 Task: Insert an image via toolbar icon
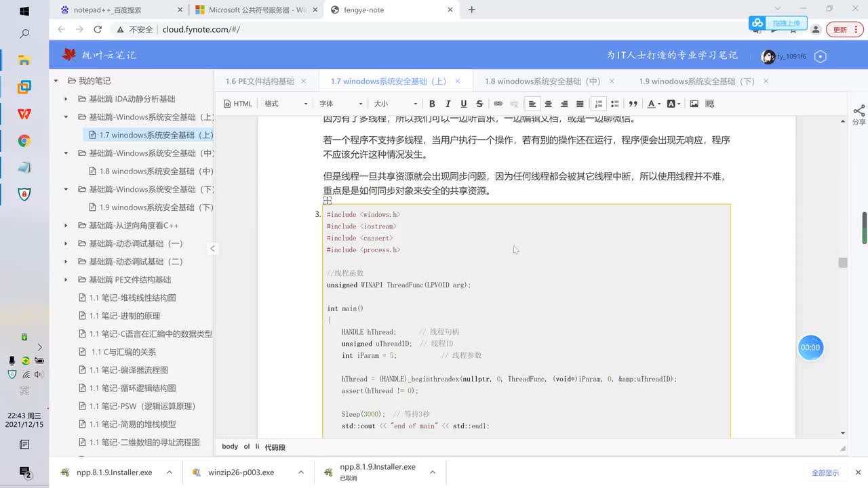pos(694,104)
